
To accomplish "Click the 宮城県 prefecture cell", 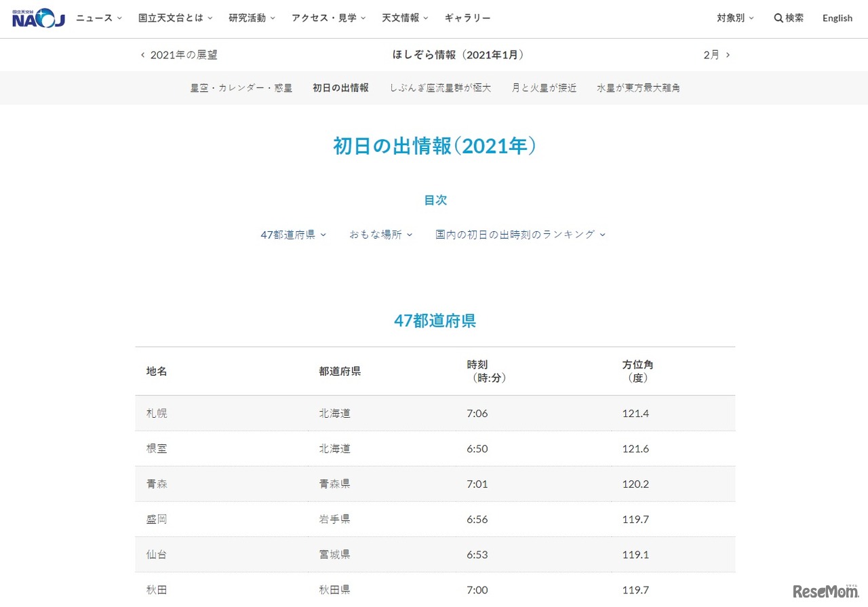I will tap(335, 555).
